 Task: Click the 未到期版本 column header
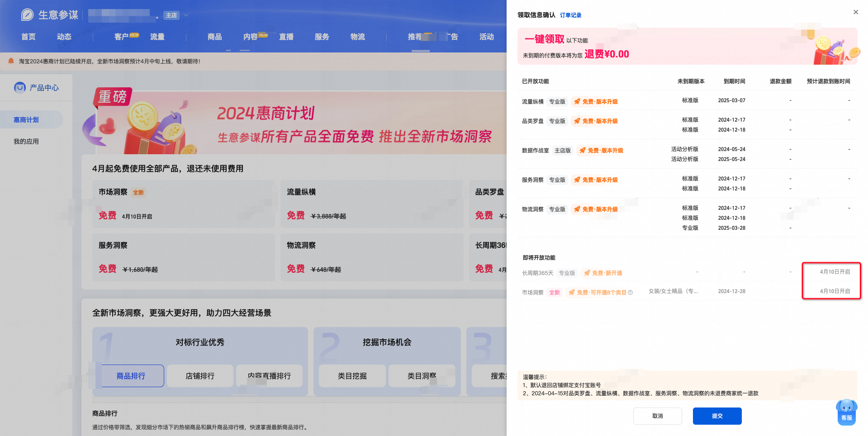[x=691, y=81]
